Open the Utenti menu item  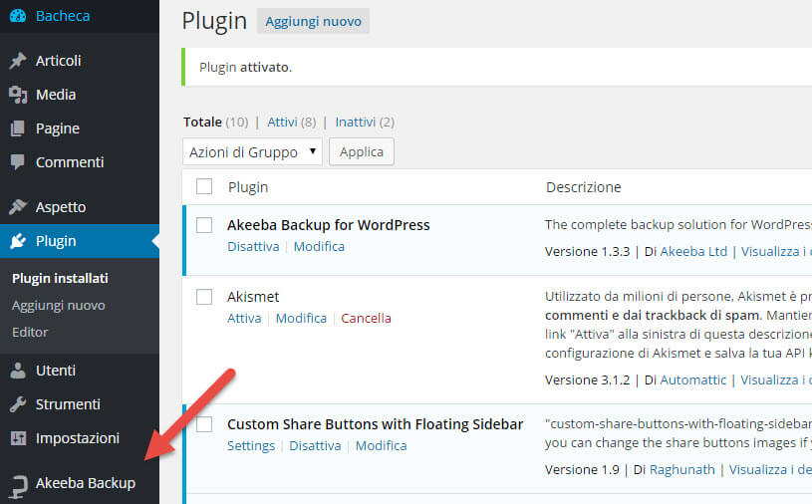coord(56,371)
